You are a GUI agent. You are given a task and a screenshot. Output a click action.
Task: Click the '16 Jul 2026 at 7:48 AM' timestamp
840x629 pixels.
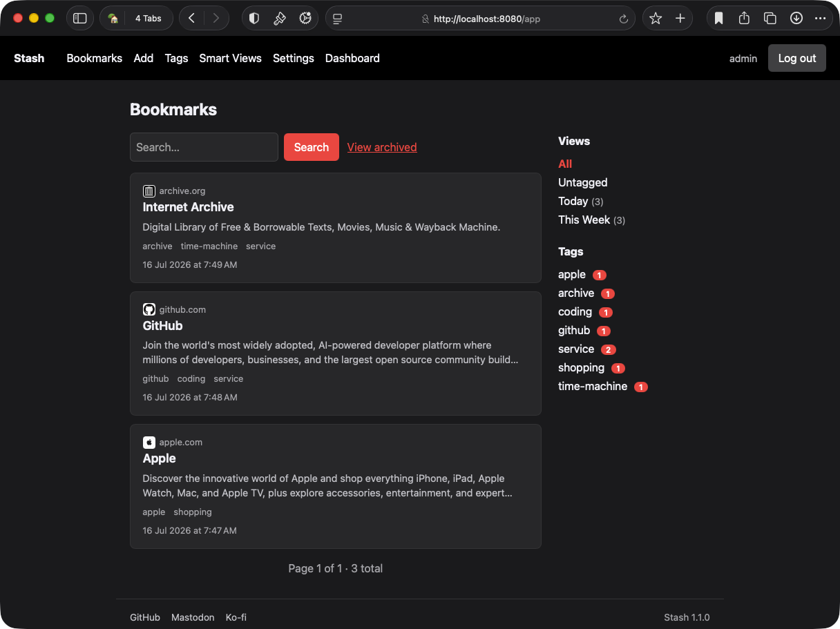point(190,397)
